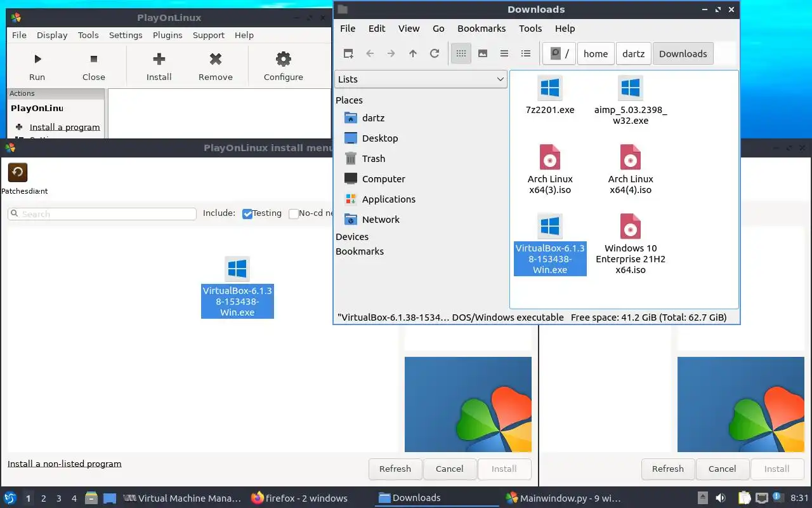Switch file manager to icon view
The image size is (812, 508).
[x=461, y=54]
